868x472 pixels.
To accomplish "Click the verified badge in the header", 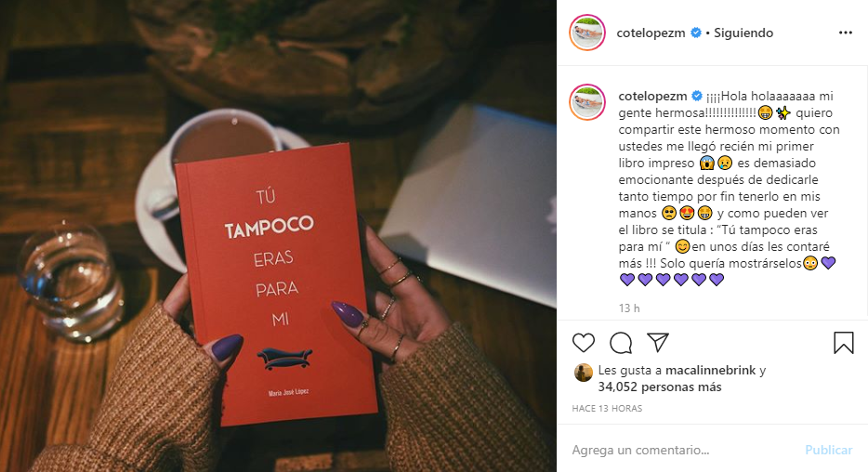I will coord(696,33).
